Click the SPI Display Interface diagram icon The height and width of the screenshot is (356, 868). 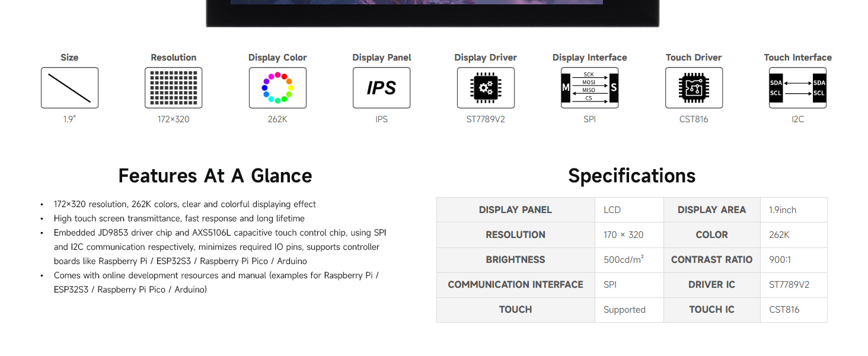[589, 88]
